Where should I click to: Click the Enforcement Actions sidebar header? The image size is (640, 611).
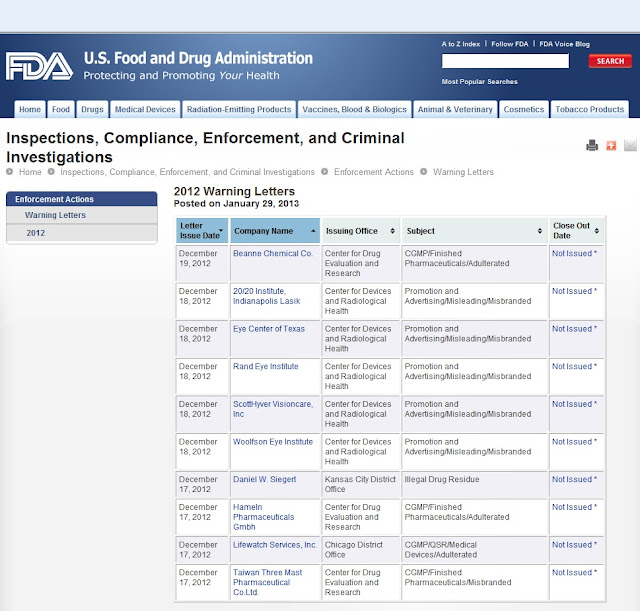[x=82, y=199]
